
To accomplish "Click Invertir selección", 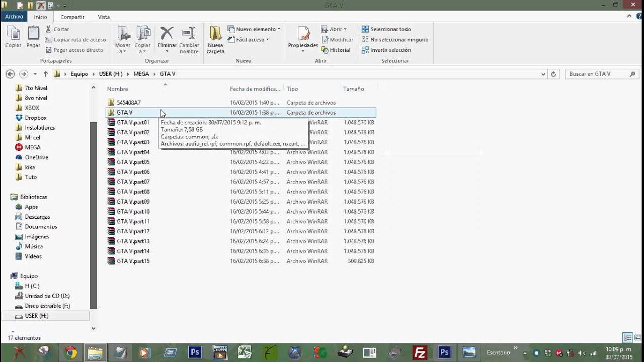I will point(386,50).
